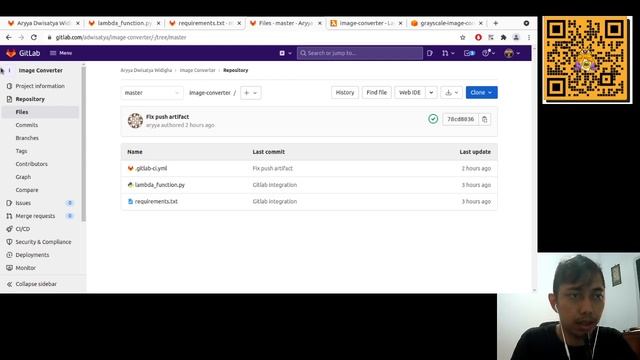Switch to grayscale-image browser tab
The height and width of the screenshot is (360, 640).
click(x=447, y=23)
